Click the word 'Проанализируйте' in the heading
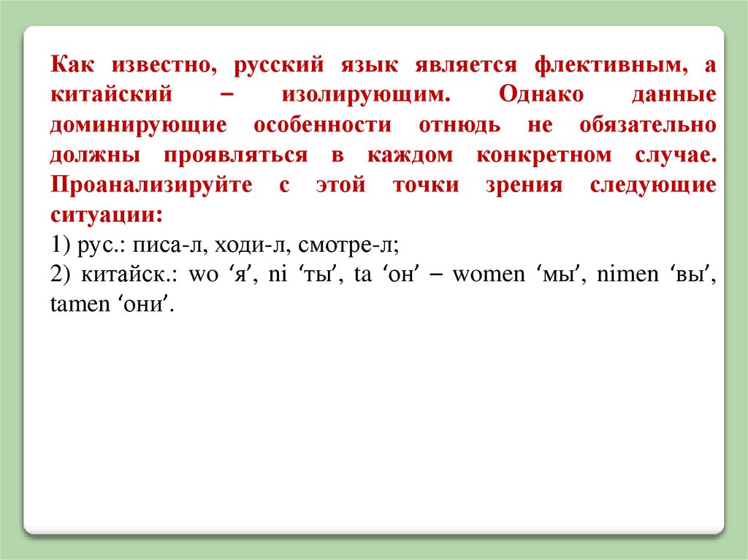This screenshot has width=748, height=560. point(151,185)
